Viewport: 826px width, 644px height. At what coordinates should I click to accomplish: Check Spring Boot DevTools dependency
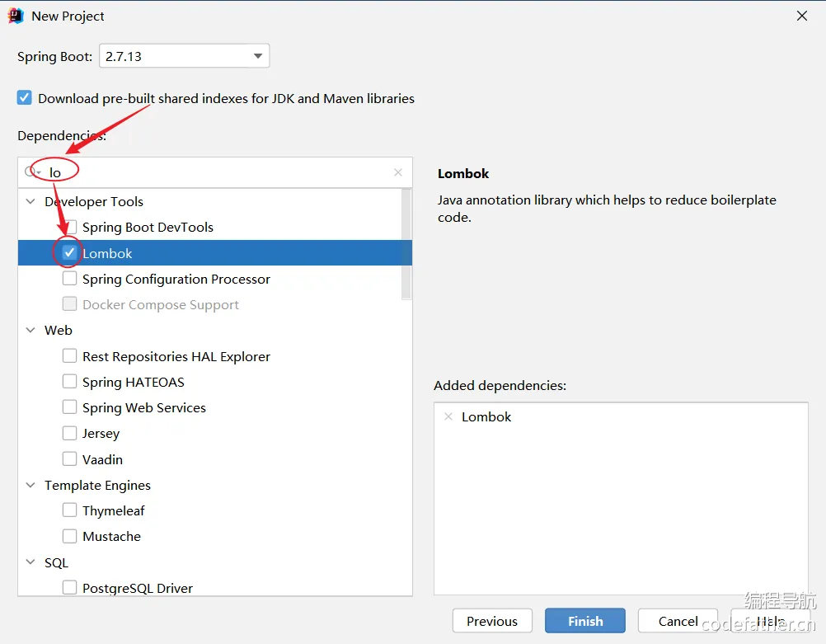click(69, 227)
